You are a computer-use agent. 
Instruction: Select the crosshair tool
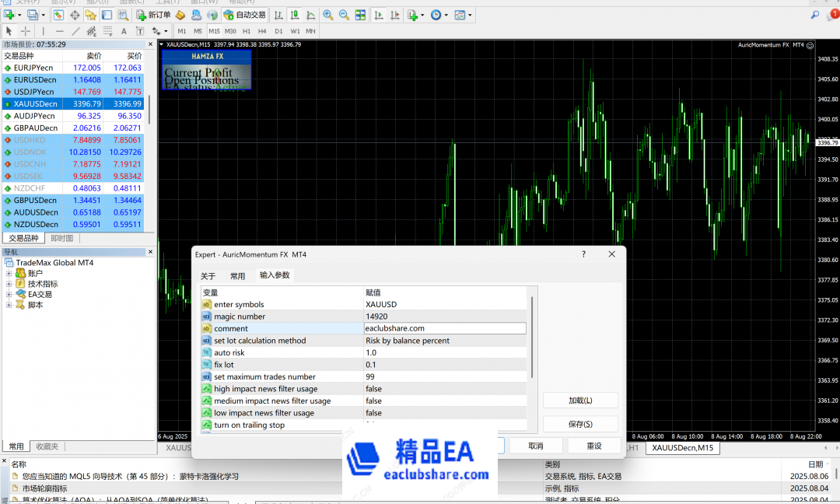click(x=25, y=31)
